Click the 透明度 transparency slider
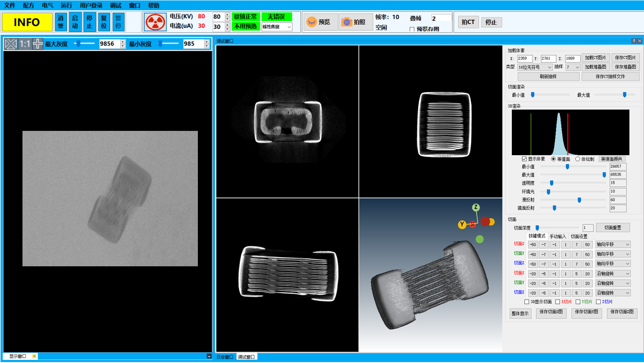Image resolution: width=644 pixels, height=363 pixels. [573, 183]
